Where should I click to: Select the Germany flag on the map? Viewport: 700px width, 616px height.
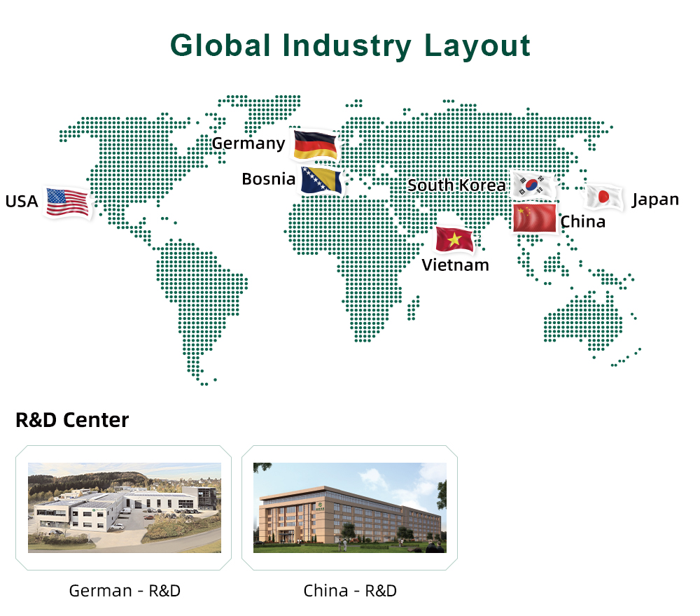[x=315, y=144]
